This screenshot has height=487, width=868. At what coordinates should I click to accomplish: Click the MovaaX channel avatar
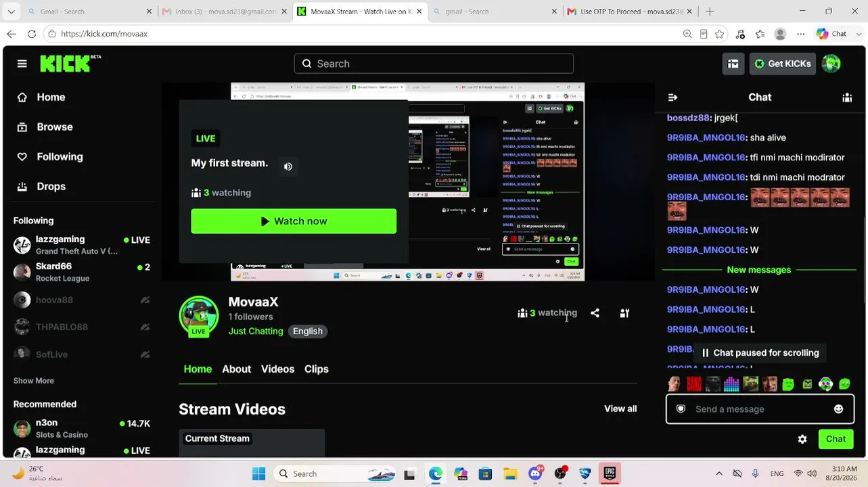click(199, 316)
